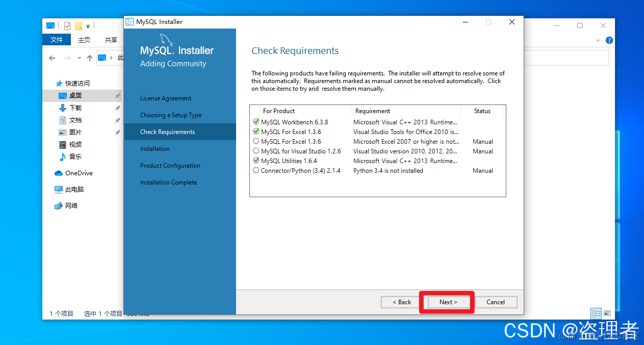Click the Back arrow in File Explorer
The image size is (644, 345).
(x=52, y=58)
